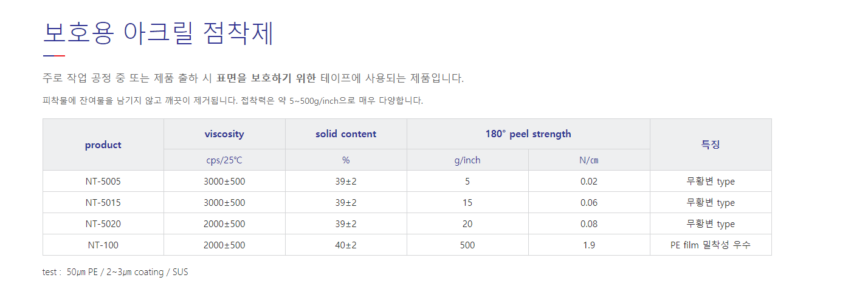Click the 500 g/inch peel strength value

tap(467, 245)
